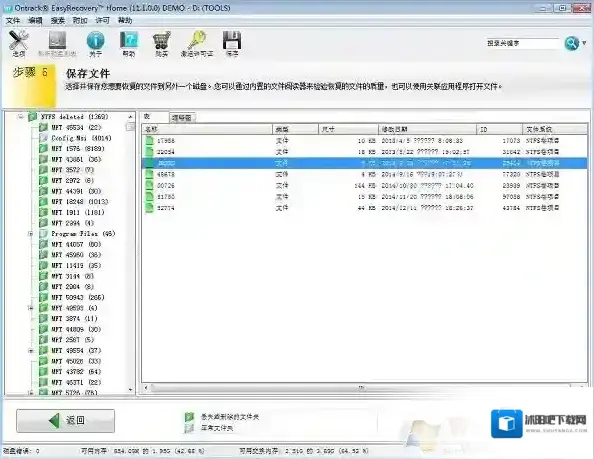Switch to the second tab of file list
Viewport: 594px width, 459px height.
coord(182,118)
